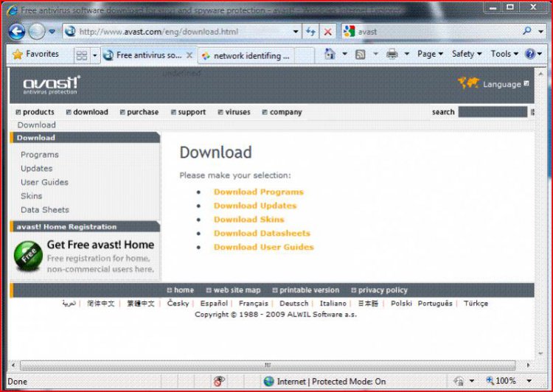Click the magnifier search icon
This screenshot has width=553, height=392.
click(527, 32)
